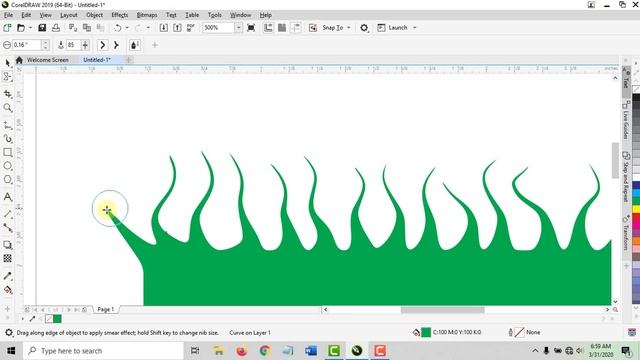The image size is (640, 360).
Task: Toggle the Snap Off button
Action: point(313,28)
